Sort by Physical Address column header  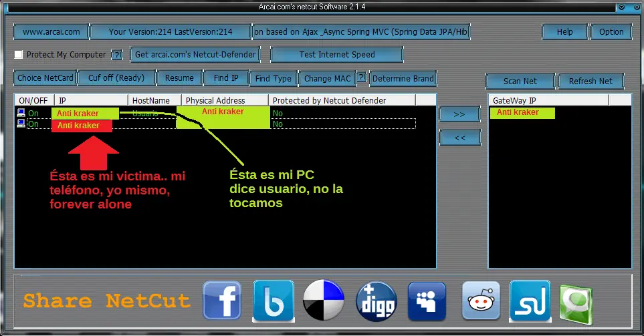coord(225,100)
